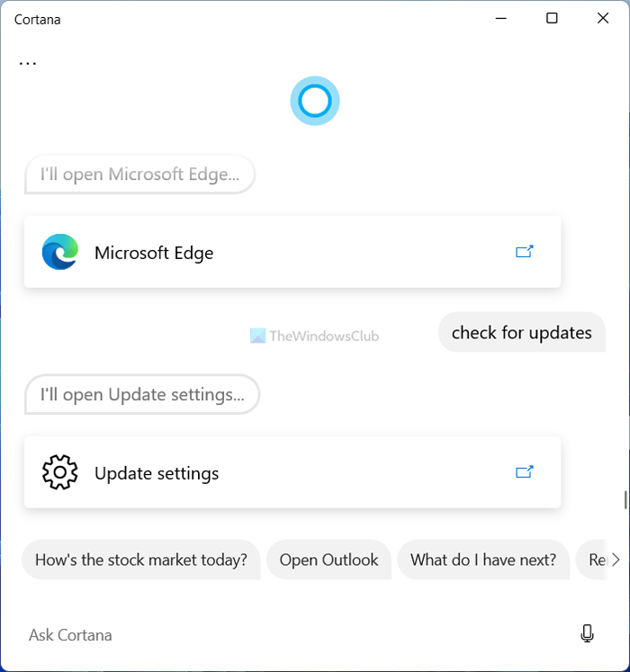Screen dimensions: 630x672
Task: Click open-external icon on Update settings card
Action: (x=525, y=471)
